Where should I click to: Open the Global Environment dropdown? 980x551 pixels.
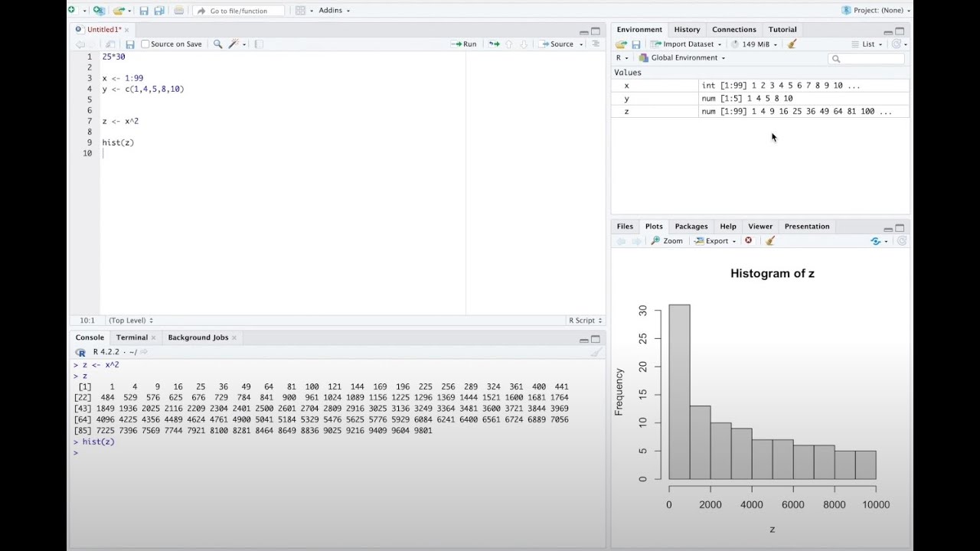(681, 58)
